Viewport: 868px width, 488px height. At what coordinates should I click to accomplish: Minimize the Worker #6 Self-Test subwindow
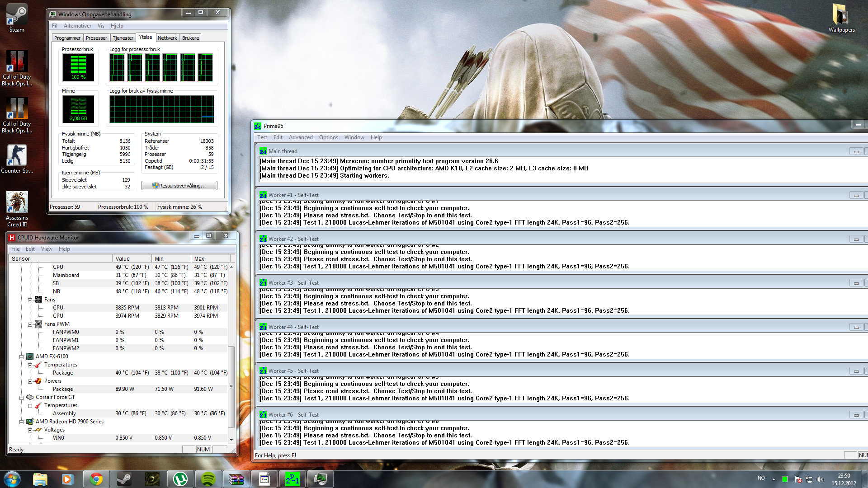coord(856,415)
